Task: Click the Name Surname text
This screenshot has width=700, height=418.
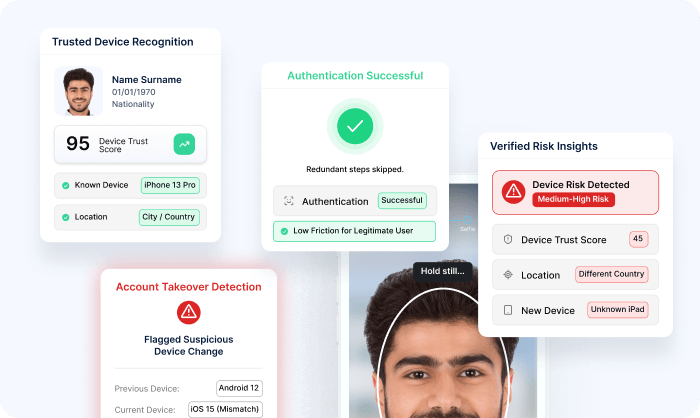Action: (x=146, y=79)
